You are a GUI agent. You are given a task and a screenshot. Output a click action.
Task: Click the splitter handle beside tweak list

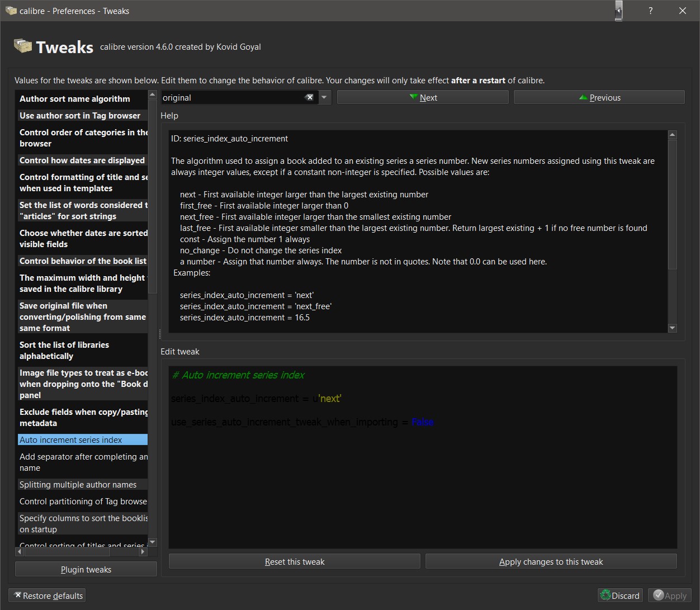point(159,334)
